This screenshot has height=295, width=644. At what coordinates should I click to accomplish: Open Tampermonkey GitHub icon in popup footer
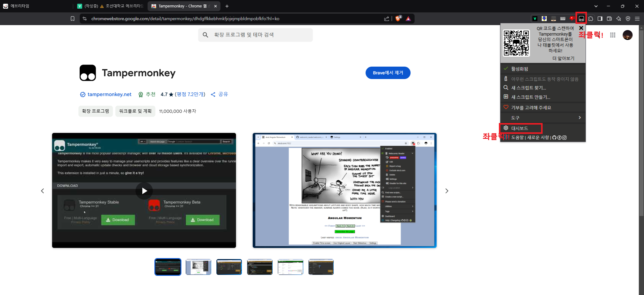tap(554, 138)
